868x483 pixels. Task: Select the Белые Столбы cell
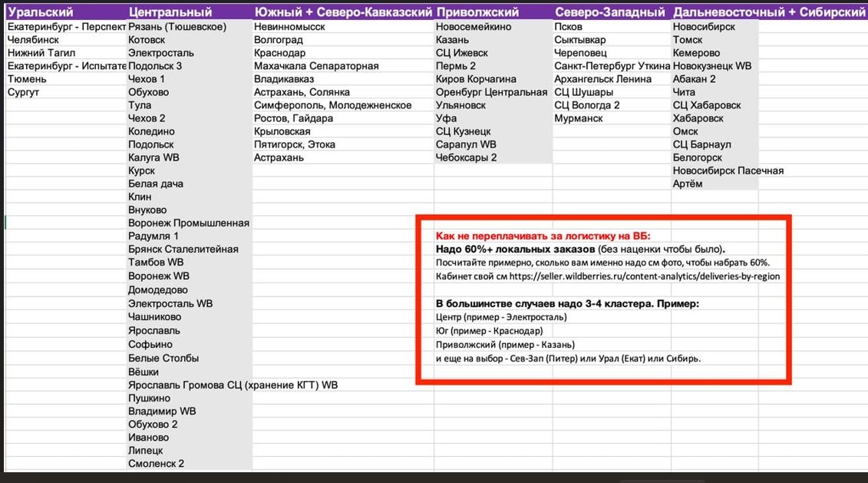190,359
